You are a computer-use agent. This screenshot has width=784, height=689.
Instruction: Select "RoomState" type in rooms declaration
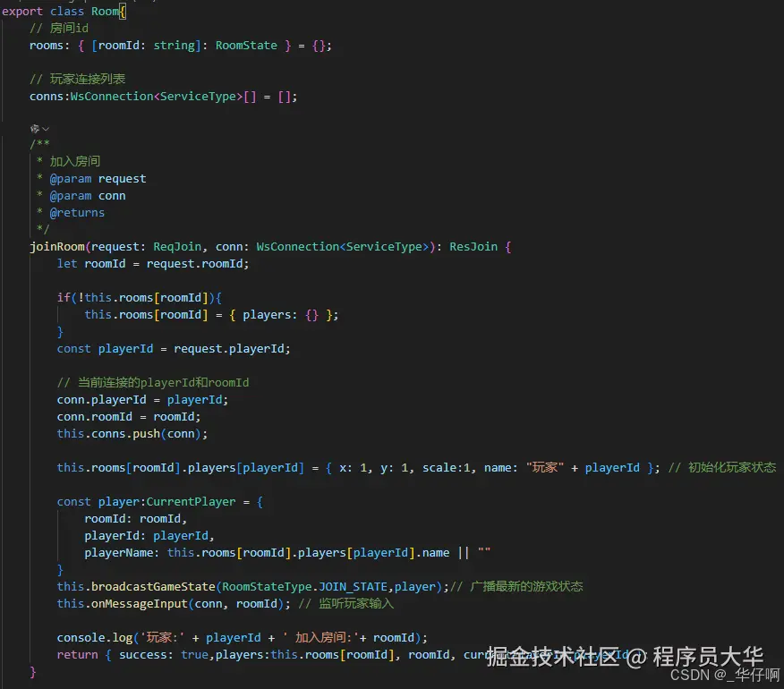coord(246,46)
